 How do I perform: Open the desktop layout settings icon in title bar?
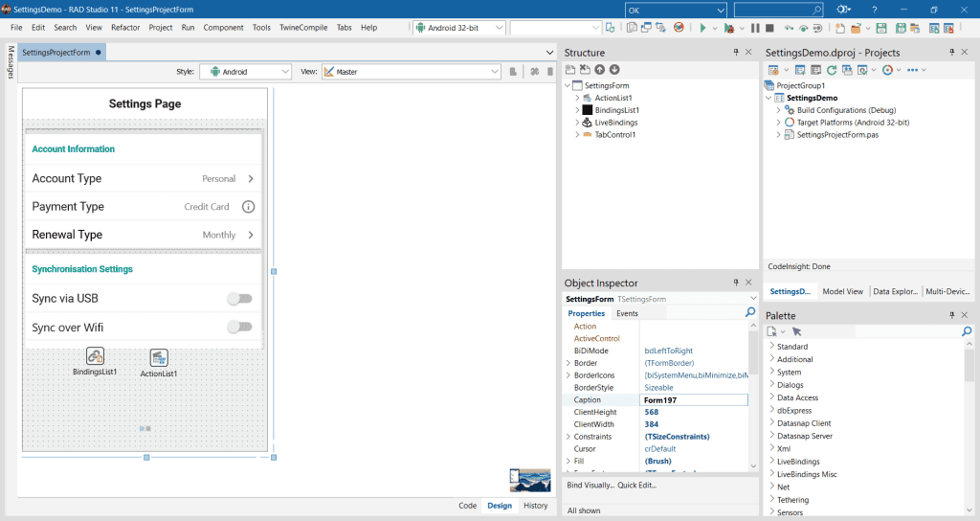tap(844, 10)
